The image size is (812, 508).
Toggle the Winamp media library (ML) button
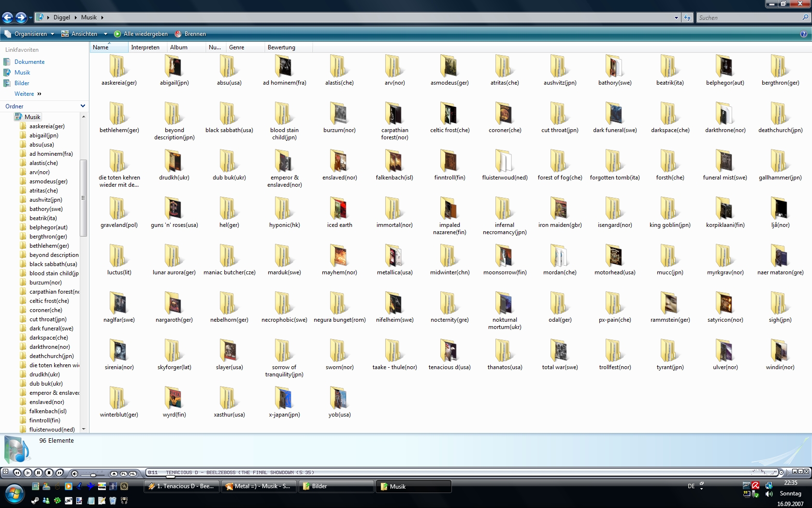[132, 473]
